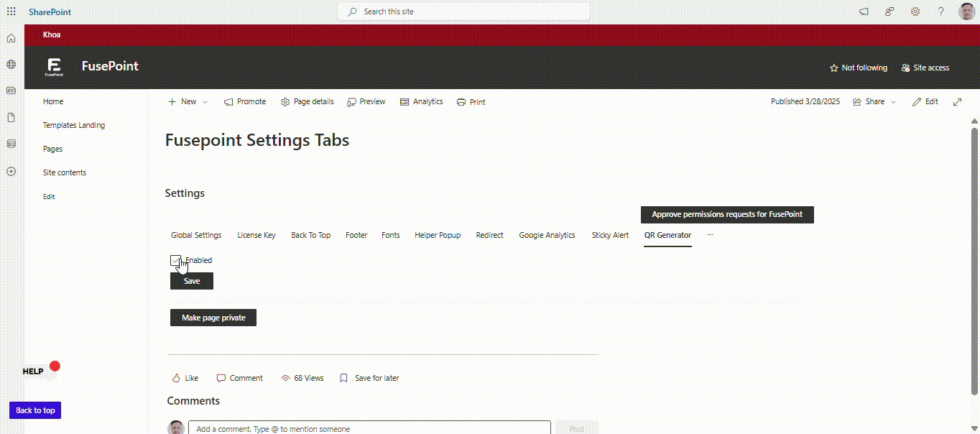The width and height of the screenshot is (980, 434).
Task: Click the FusePoint site logo
Action: pos(54,67)
